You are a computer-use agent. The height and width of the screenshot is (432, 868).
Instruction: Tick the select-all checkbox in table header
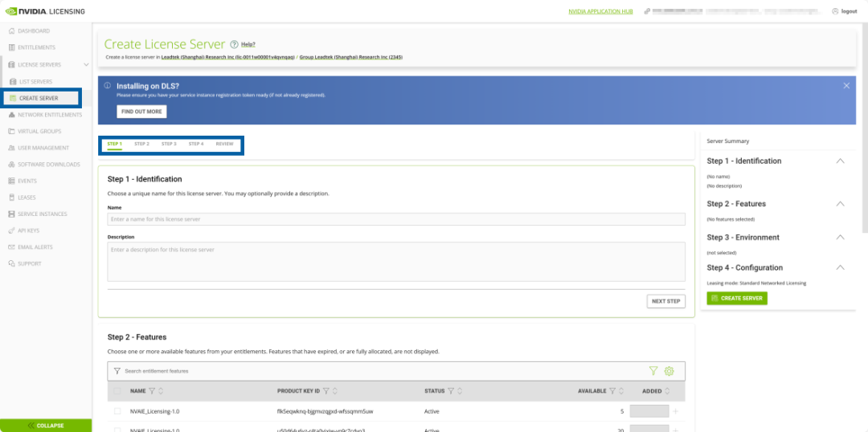point(117,391)
